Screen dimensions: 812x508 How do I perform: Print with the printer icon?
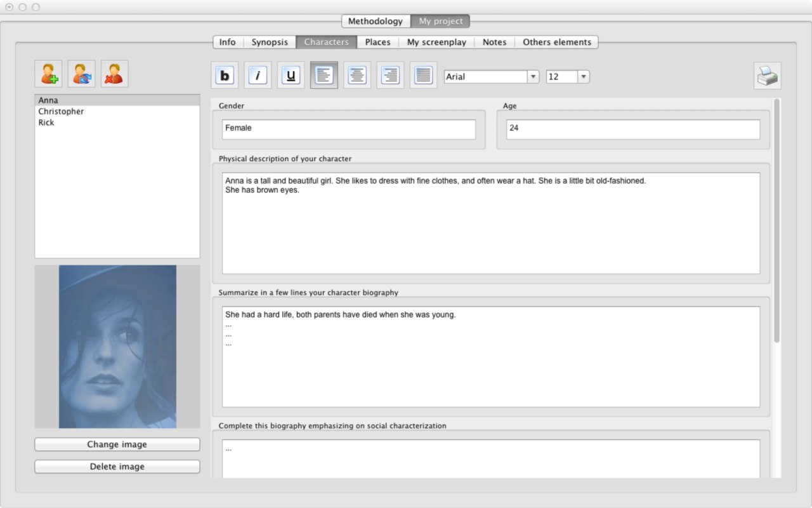(x=768, y=76)
